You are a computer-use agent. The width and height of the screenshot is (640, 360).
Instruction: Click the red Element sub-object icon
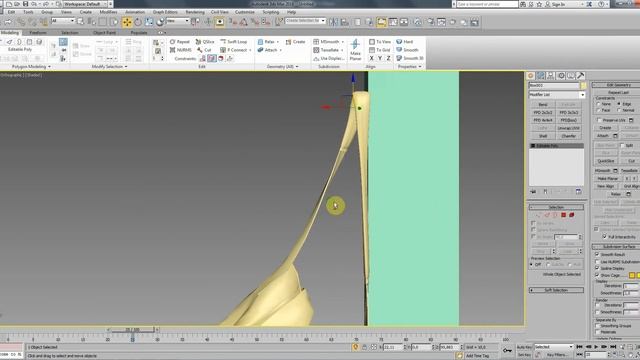(x=572, y=215)
